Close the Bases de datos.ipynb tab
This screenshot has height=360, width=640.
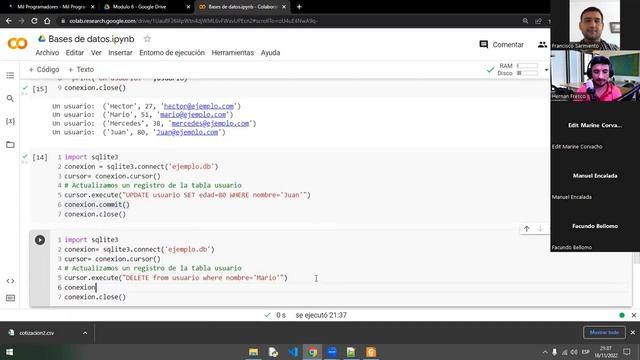[x=284, y=7]
